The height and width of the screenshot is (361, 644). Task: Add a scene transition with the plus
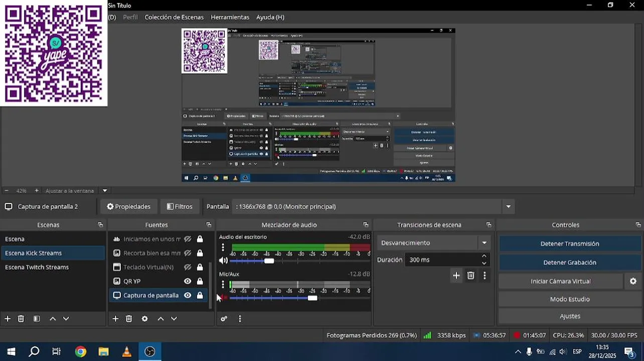click(x=456, y=275)
